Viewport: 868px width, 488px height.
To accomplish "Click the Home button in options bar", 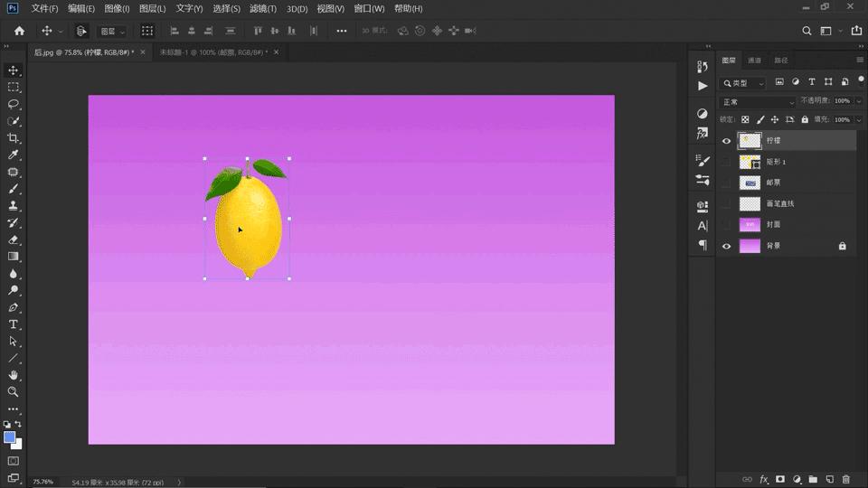I will coord(19,31).
